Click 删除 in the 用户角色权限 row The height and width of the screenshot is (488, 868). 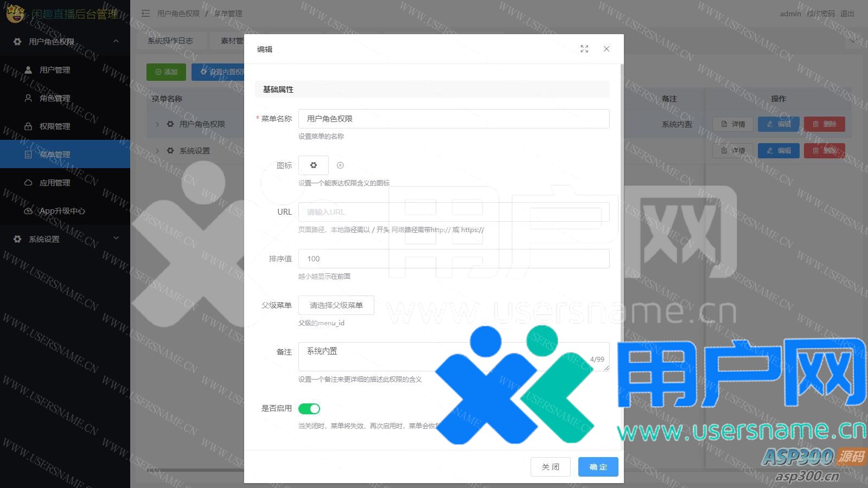(825, 124)
